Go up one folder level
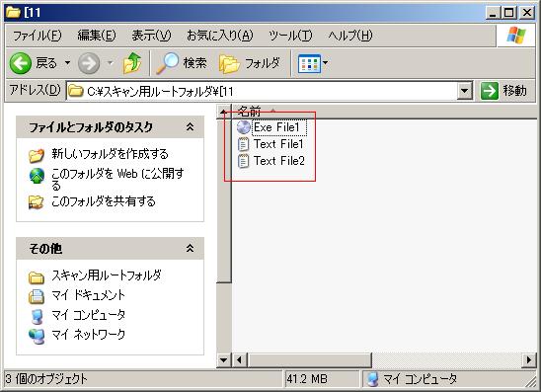This screenshot has height=392, width=541. tap(132, 63)
